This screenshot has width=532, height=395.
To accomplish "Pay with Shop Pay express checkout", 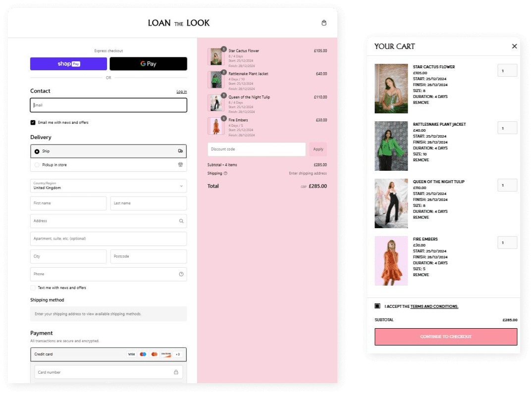I will (x=68, y=64).
